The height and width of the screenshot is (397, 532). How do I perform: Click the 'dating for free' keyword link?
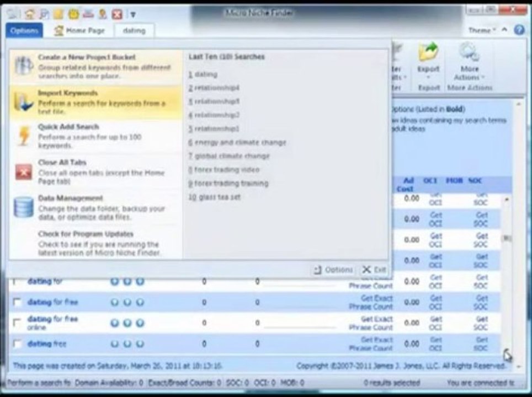click(x=52, y=302)
